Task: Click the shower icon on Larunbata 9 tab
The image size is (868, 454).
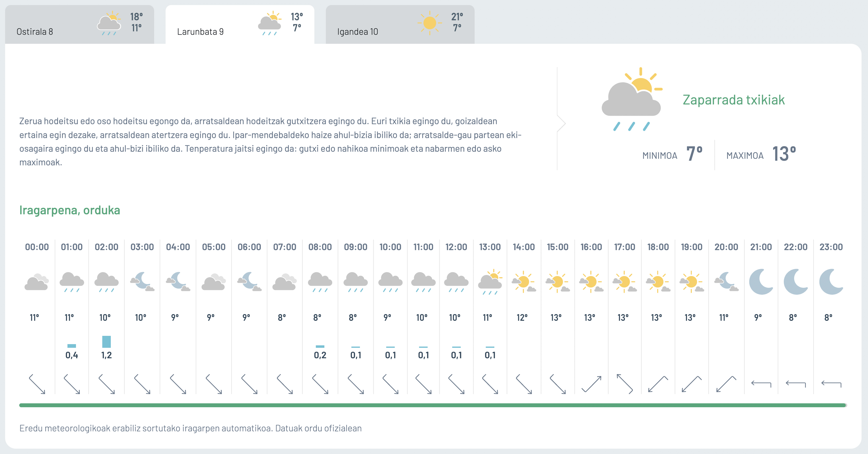Action: [x=270, y=23]
